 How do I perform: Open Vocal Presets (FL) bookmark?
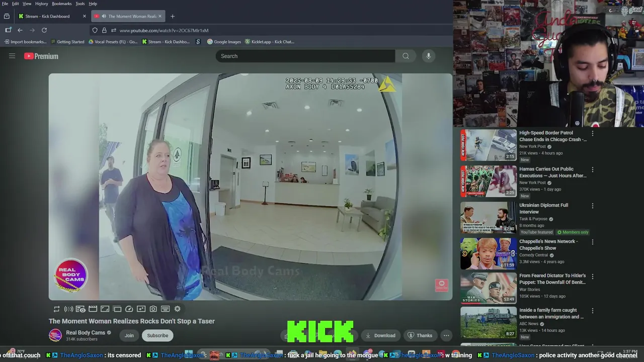(113, 42)
